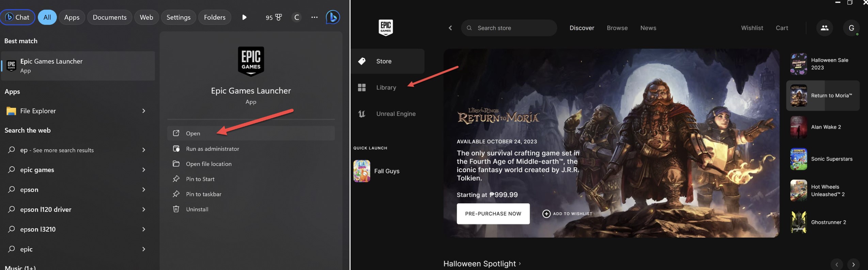Open the friends list icon
The image size is (868, 270).
tap(824, 28)
